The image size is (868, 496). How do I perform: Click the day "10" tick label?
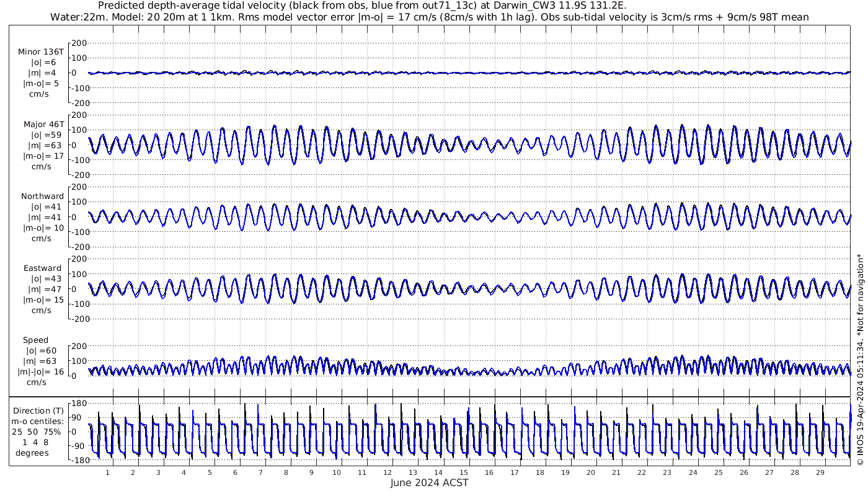click(337, 472)
